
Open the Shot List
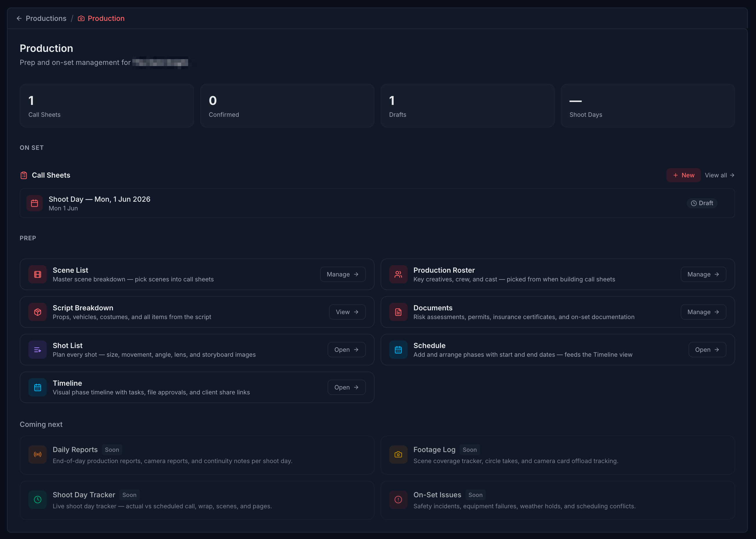click(347, 349)
